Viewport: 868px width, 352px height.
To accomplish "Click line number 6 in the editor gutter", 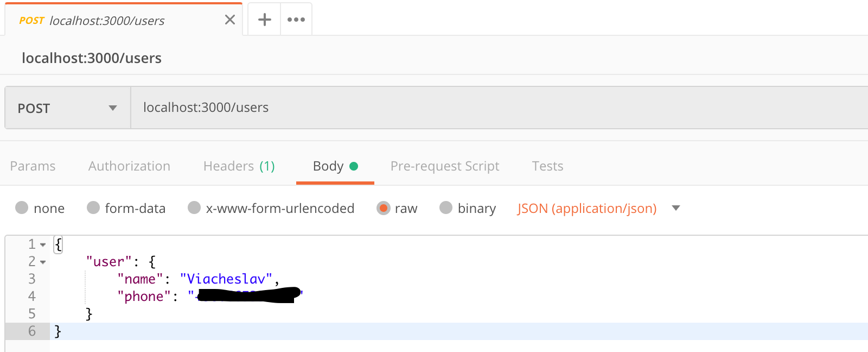I will [32, 331].
